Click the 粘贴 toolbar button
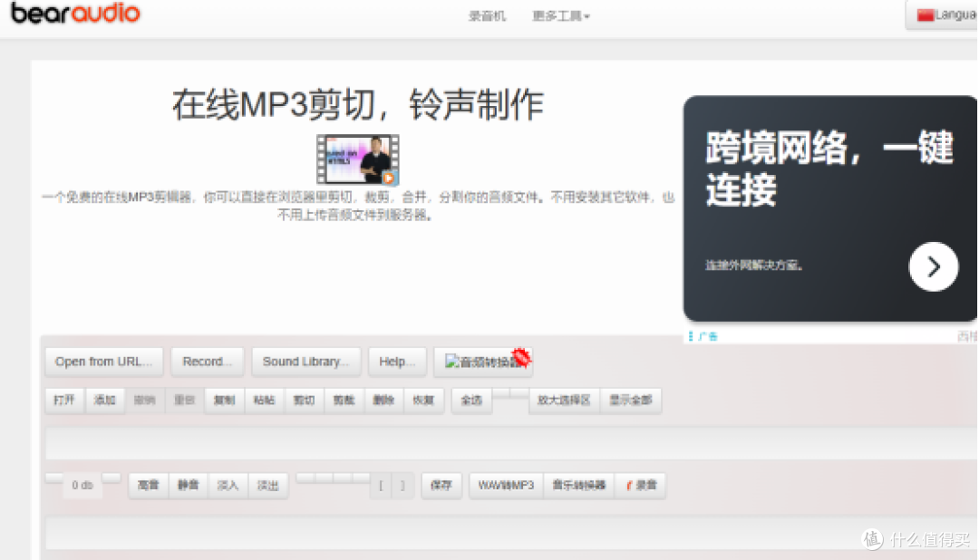This screenshot has height=560, width=979. [264, 401]
